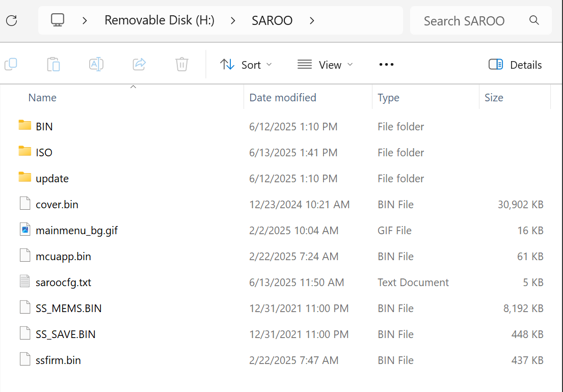Viewport: 563px width, 392px height.
Task: Select the ssfirm.bin file name
Action: pos(58,360)
